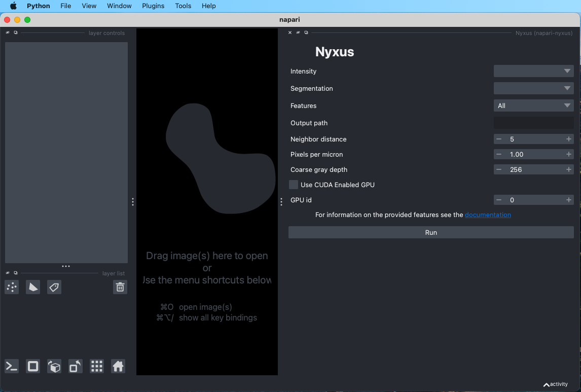Click the Coarse gray depth value 256
The height and width of the screenshot is (392, 581).
click(516, 170)
